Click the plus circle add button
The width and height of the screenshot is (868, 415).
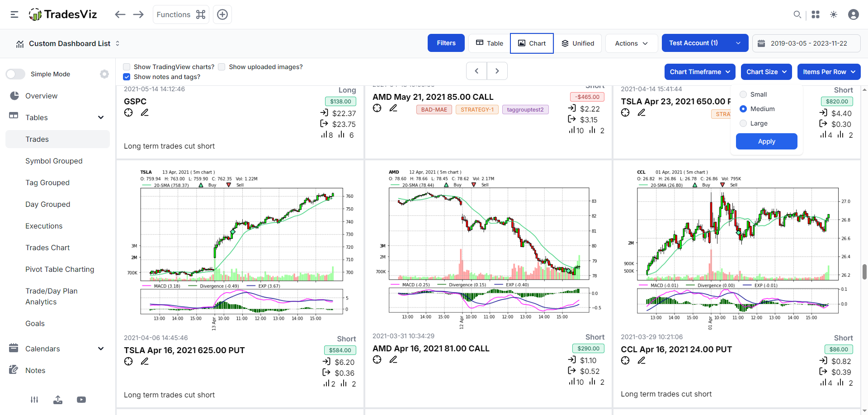(x=222, y=14)
